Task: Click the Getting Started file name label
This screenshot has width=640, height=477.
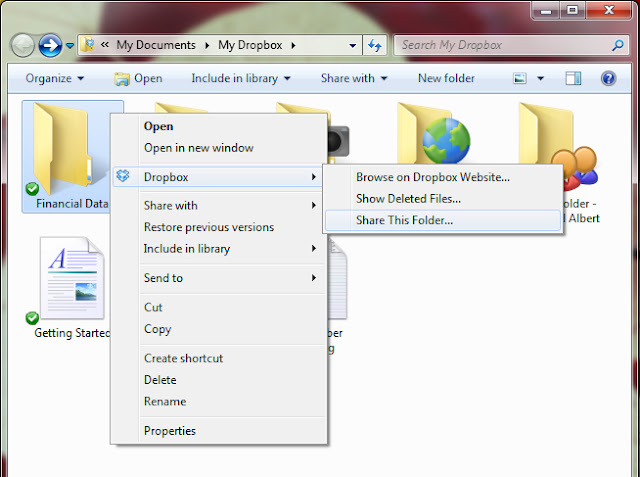Action: (72, 333)
